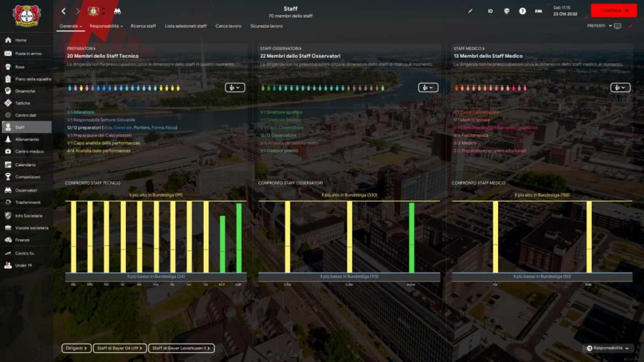Open Tattiche from the sidebar

point(23,103)
